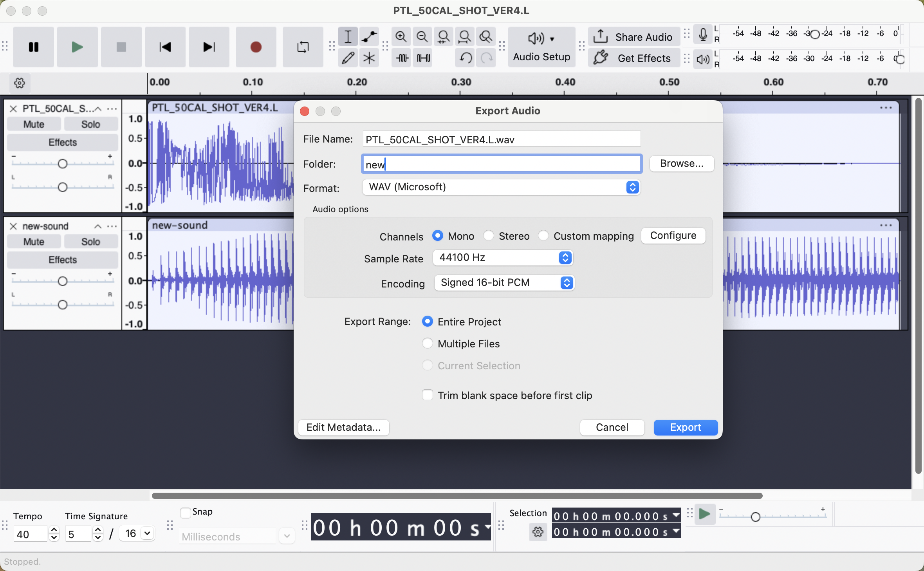Open the Format WAV dropdown
Viewport: 924px width, 571px height.
[x=501, y=187]
